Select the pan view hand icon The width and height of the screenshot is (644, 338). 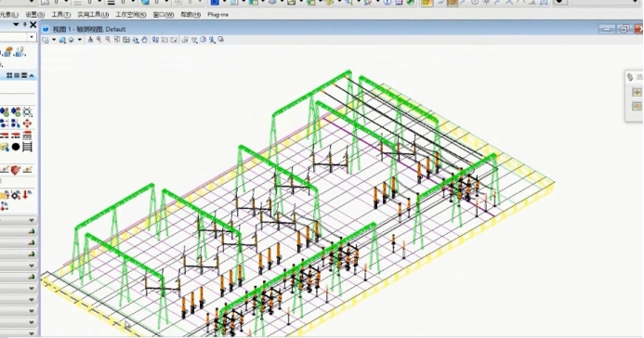pyautogui.click(x=145, y=40)
